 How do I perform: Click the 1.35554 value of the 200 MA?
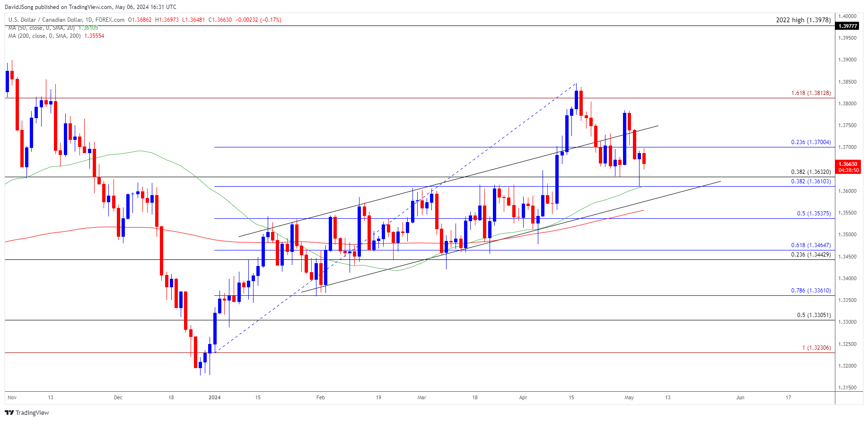coord(94,36)
